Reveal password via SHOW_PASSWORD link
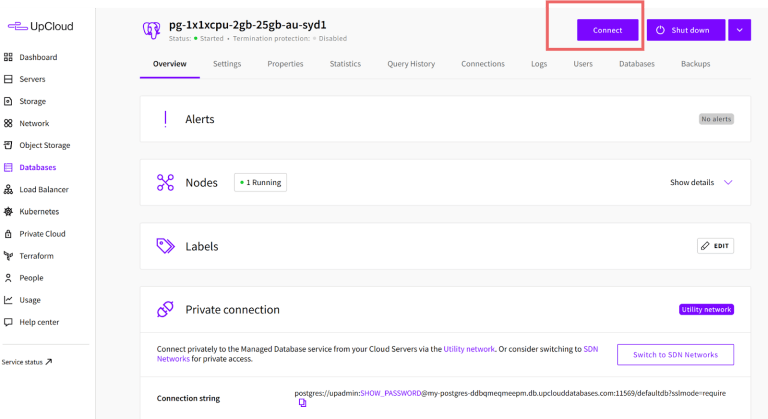This screenshot has height=419, width=768. point(390,393)
